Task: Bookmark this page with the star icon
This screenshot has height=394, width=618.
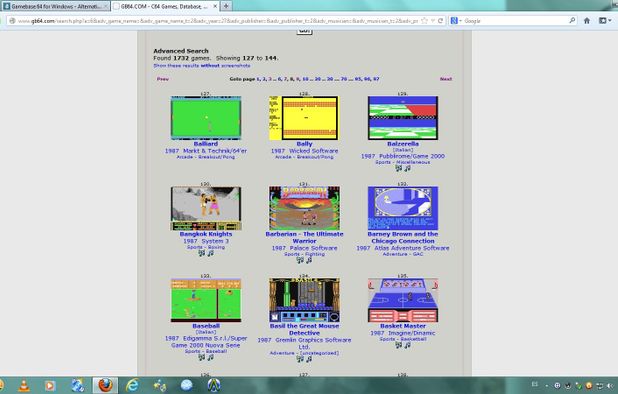Action: point(424,21)
